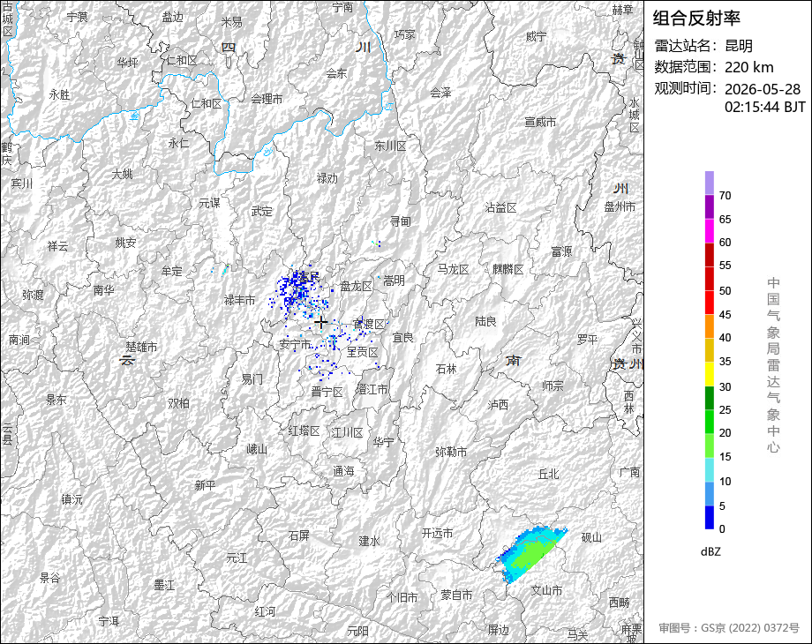Click the 陆良 map label

coord(485,321)
